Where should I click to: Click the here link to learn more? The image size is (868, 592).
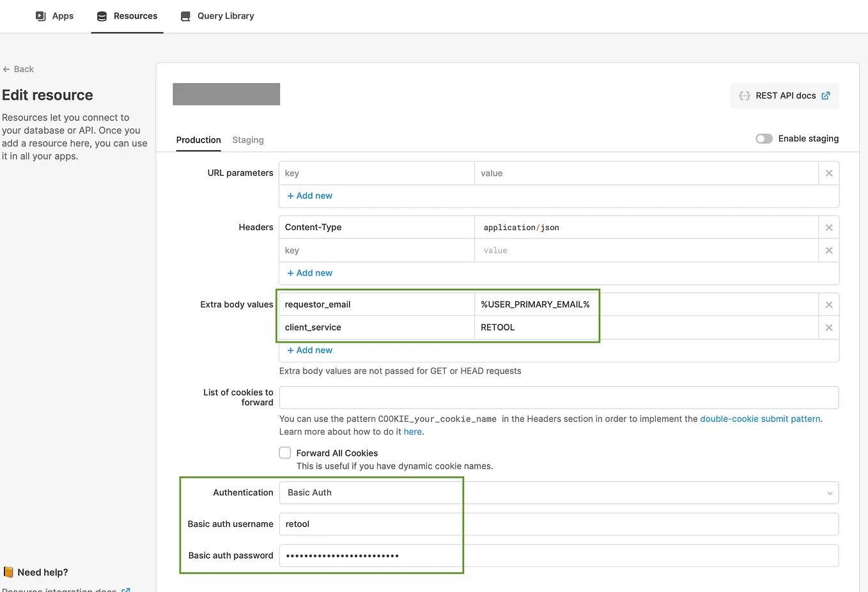point(412,432)
